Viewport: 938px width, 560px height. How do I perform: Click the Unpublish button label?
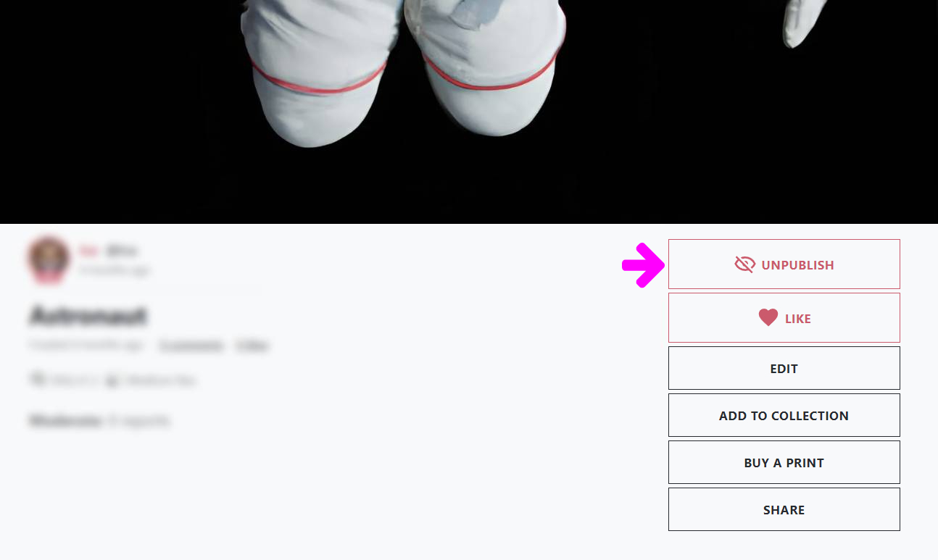click(797, 265)
